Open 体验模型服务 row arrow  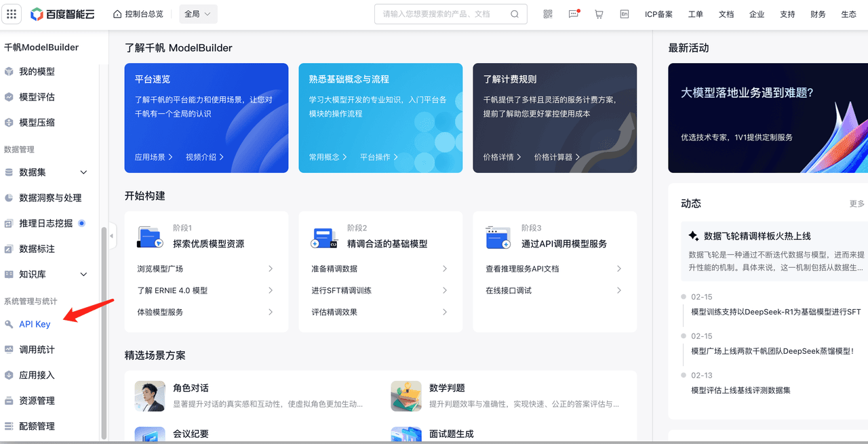pyautogui.click(x=271, y=312)
